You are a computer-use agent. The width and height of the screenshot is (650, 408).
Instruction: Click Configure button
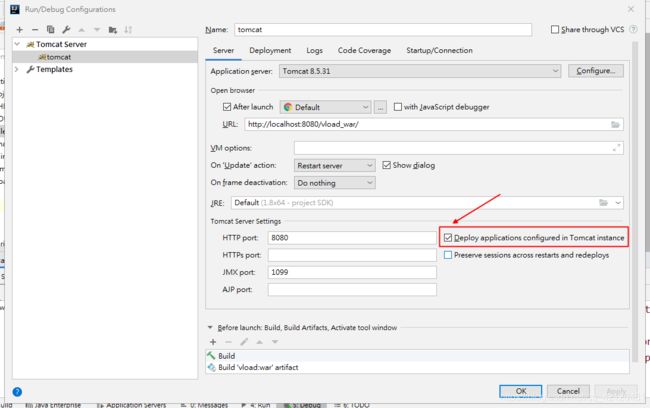pyautogui.click(x=596, y=71)
